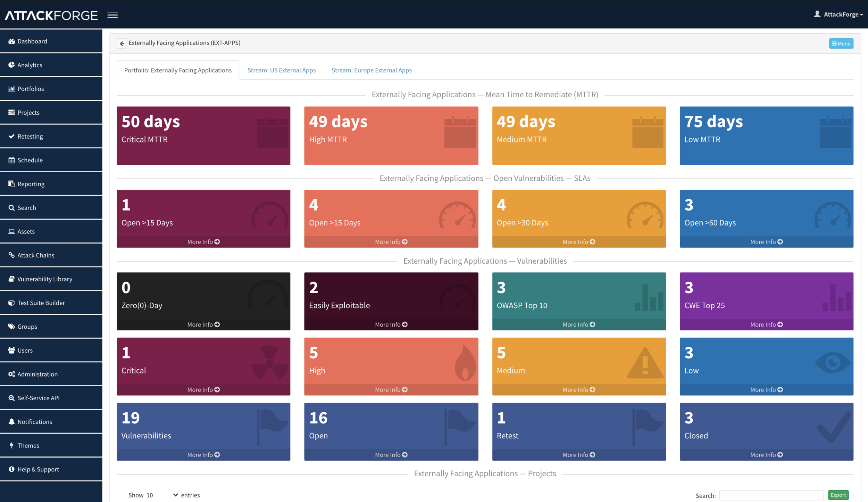
Task: Click the projects Search input field
Action: [x=770, y=495]
